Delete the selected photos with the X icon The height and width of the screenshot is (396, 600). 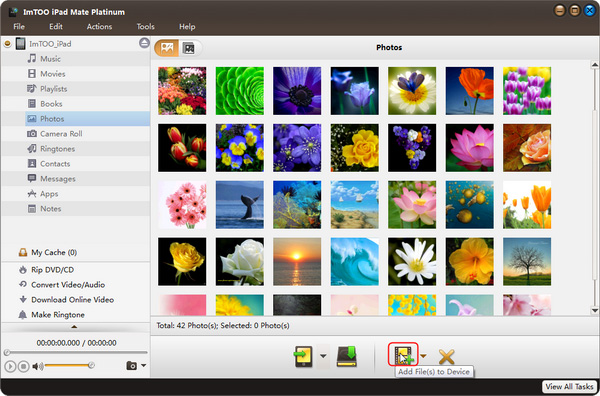pyautogui.click(x=446, y=357)
